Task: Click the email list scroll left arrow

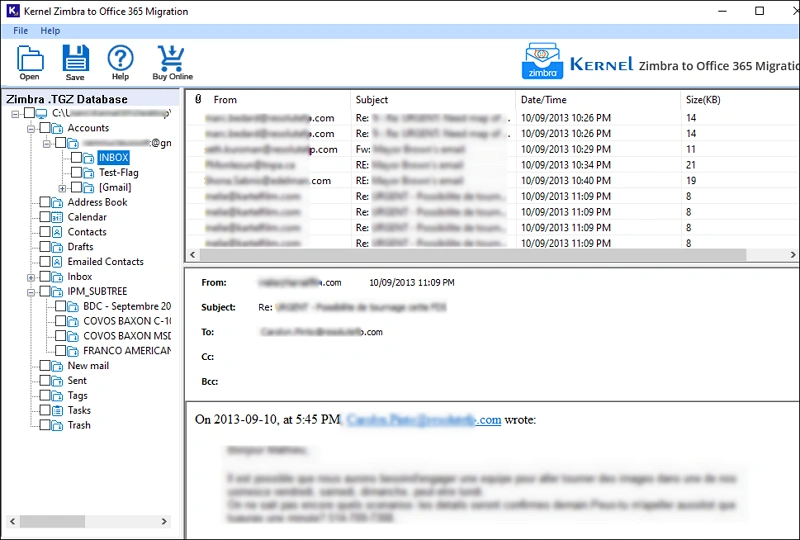Action: point(192,254)
